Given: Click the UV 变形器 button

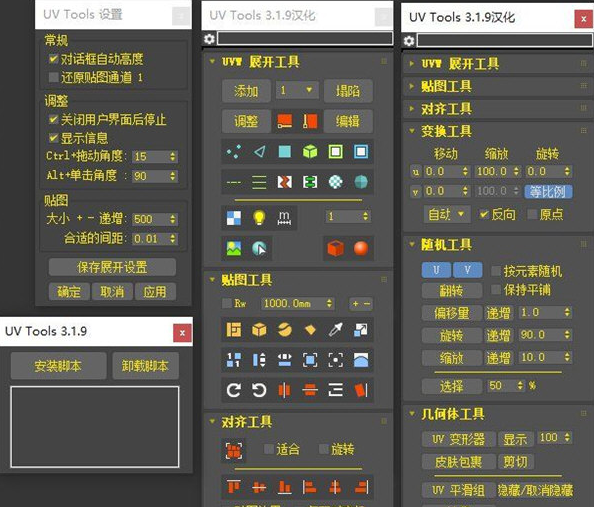Looking at the screenshot, I should point(459,439).
